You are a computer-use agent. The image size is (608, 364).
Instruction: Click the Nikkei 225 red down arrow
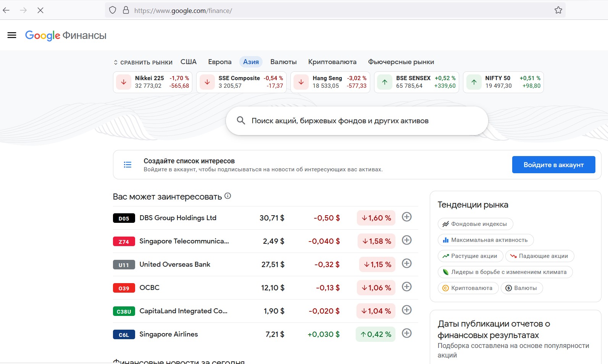click(124, 82)
